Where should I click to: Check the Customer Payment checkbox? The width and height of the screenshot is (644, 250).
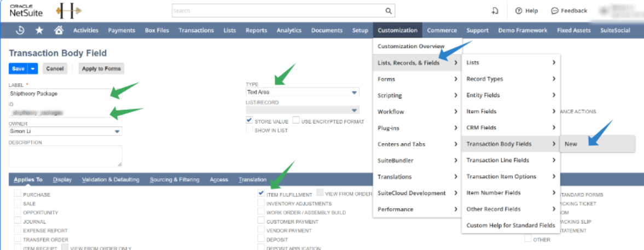261,221
